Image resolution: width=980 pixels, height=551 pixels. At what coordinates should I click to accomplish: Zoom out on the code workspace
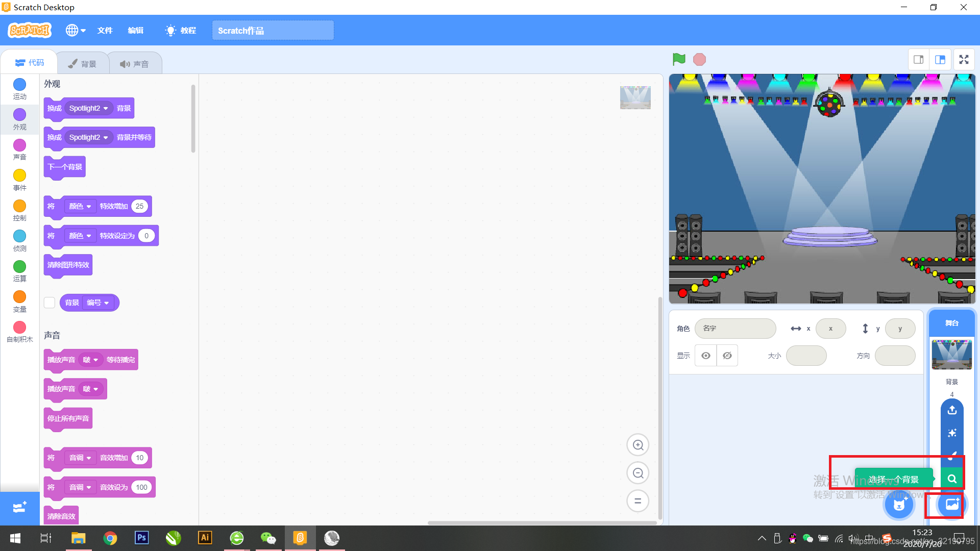(638, 473)
